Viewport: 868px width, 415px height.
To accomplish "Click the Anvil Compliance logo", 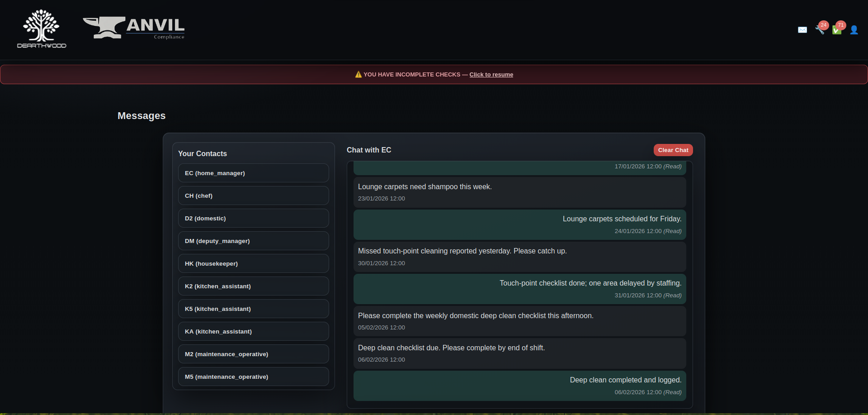I will (x=134, y=28).
